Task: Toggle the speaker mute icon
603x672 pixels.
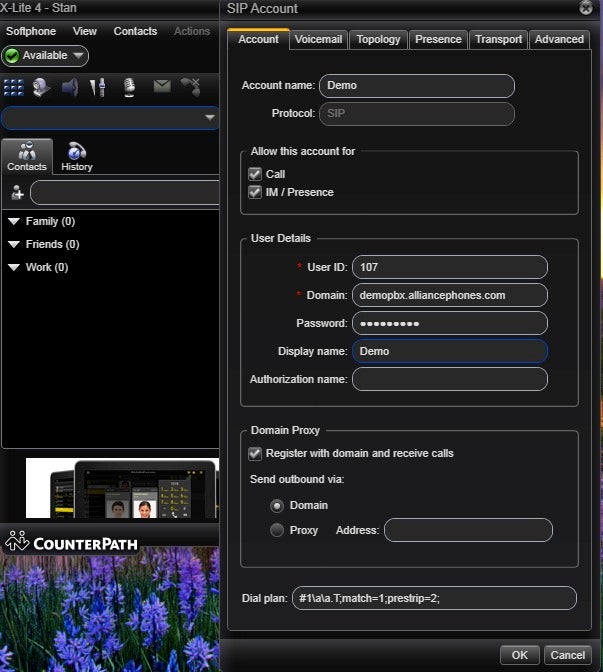Action: pos(70,87)
